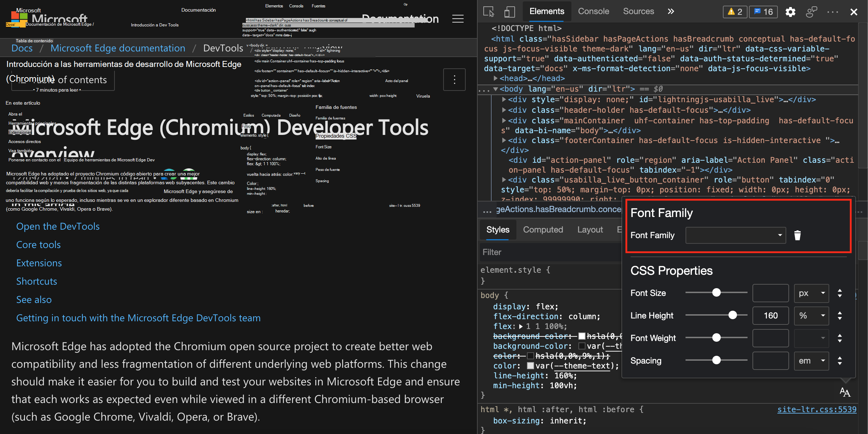The width and height of the screenshot is (868, 434).
Task: Expand the head element node
Action: (496, 78)
